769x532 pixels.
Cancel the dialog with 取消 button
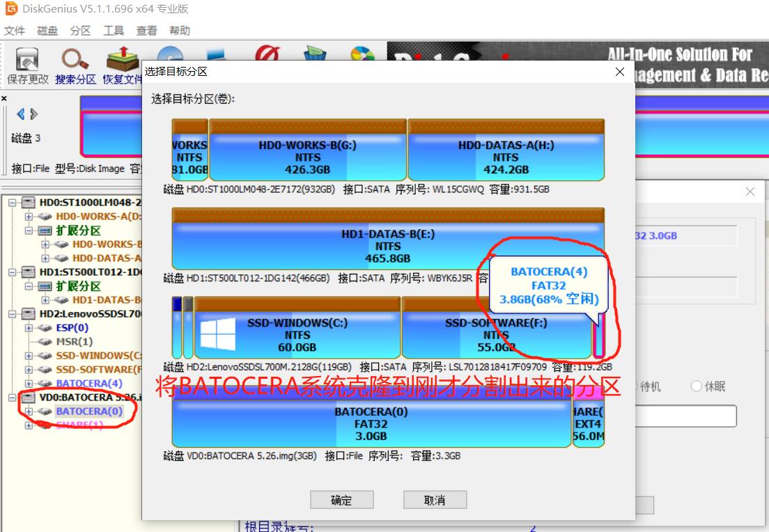click(435, 500)
